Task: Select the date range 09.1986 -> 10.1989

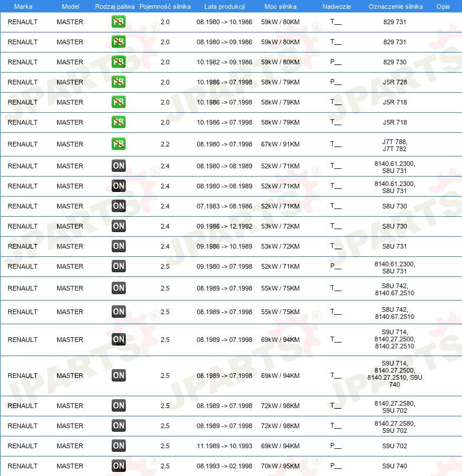Action: pos(225,246)
